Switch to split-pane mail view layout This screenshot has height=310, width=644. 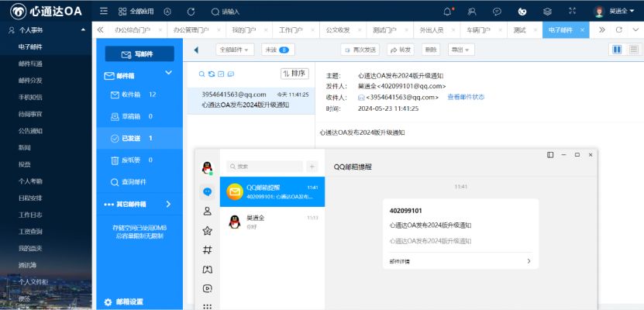[617, 50]
